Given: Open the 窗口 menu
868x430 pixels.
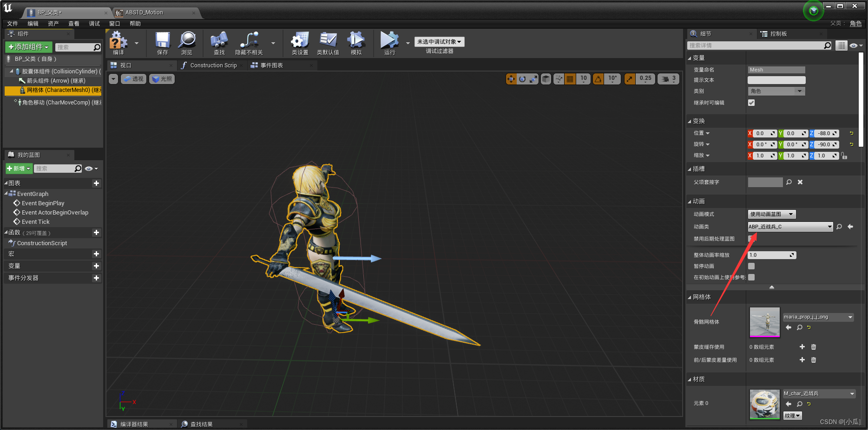Looking at the screenshot, I should click(x=115, y=24).
